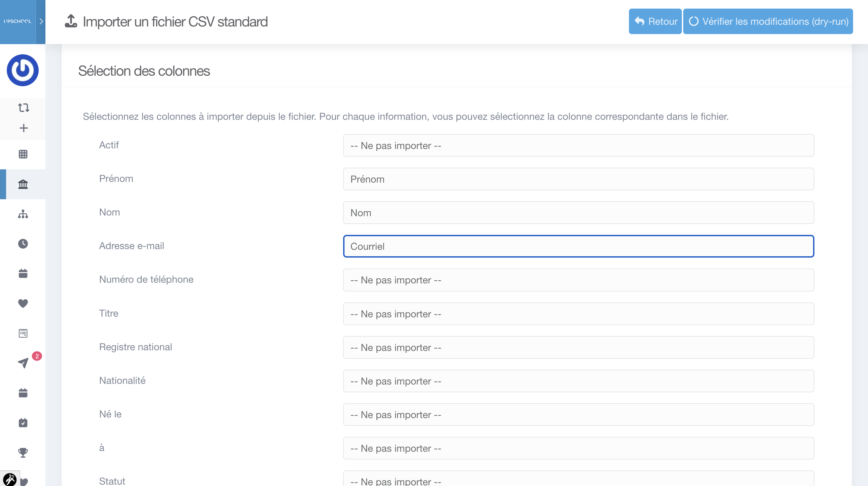Click the 'Registre national' label
The width and height of the screenshot is (868, 486).
(x=136, y=347)
